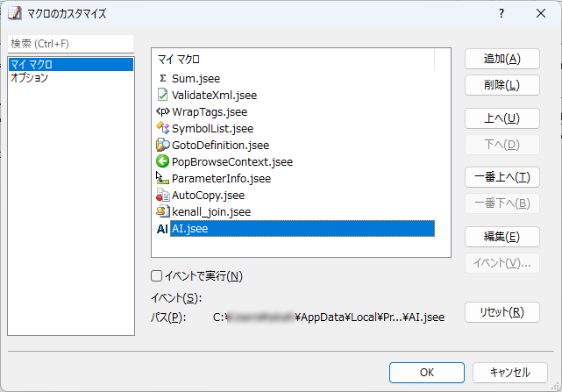Screen dimensions: 562x392
Task: Click the 編集(E) button
Action: pos(502,237)
